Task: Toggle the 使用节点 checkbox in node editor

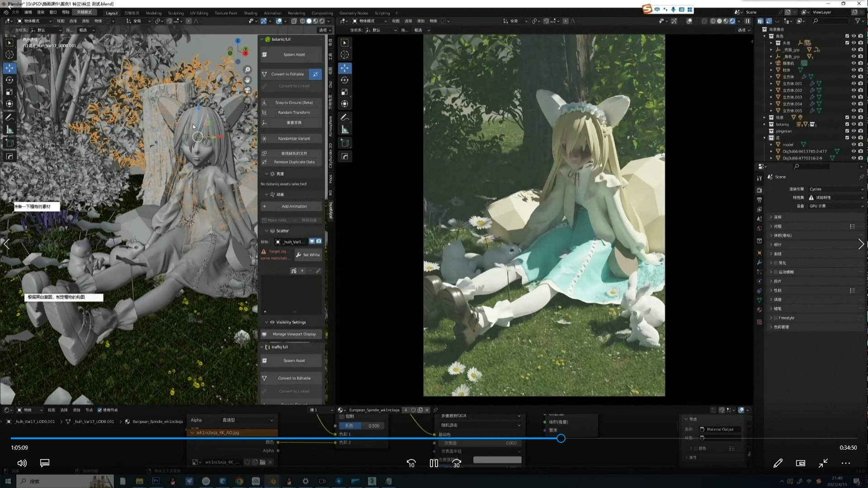Action: click(x=99, y=410)
